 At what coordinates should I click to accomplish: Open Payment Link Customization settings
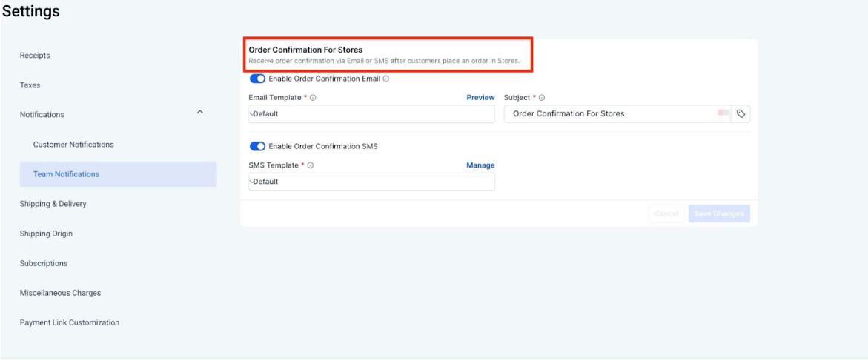click(70, 322)
